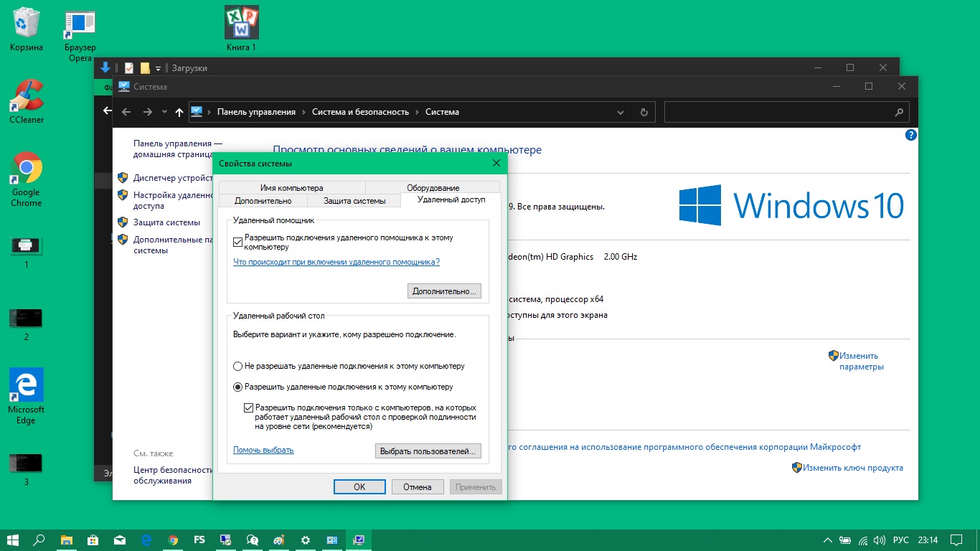This screenshot has height=551, width=980.
Task: Open File Explorer from the taskbar
Action: (67, 540)
